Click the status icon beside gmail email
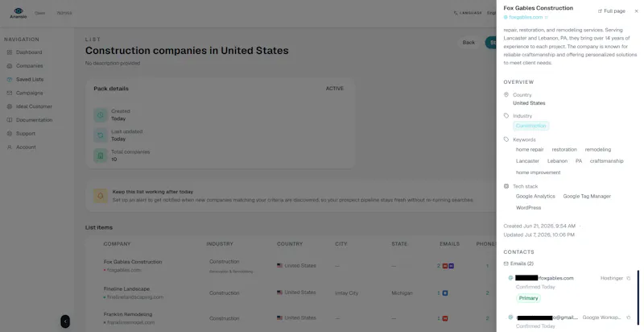The height and width of the screenshot is (332, 644). coord(510,317)
